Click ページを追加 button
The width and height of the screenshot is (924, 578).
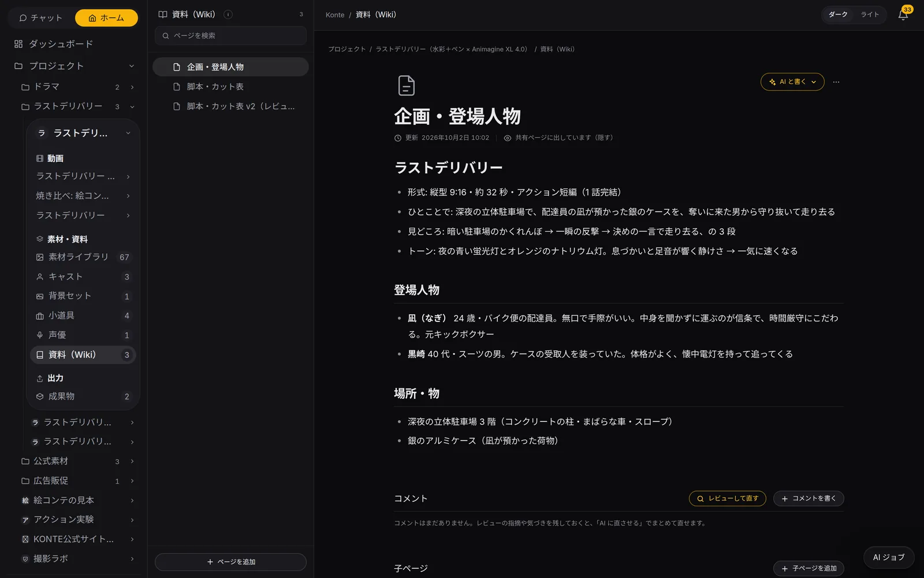coord(230,562)
